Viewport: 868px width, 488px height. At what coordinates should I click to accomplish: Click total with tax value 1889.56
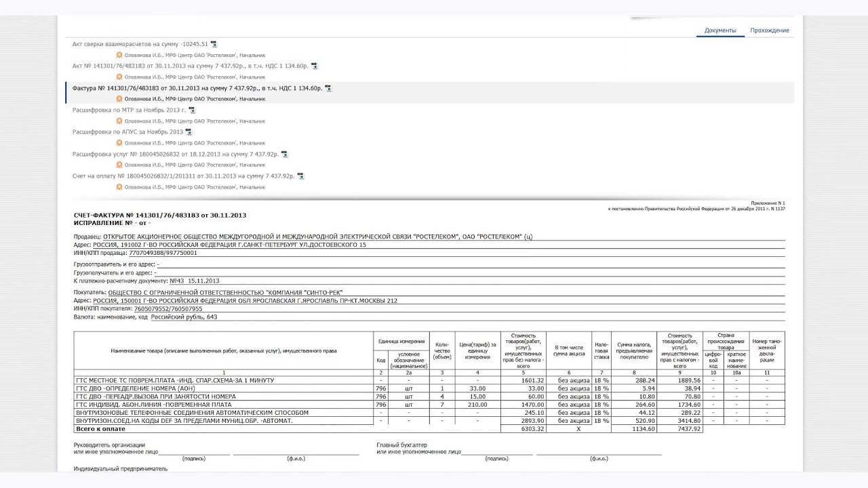pos(689,381)
